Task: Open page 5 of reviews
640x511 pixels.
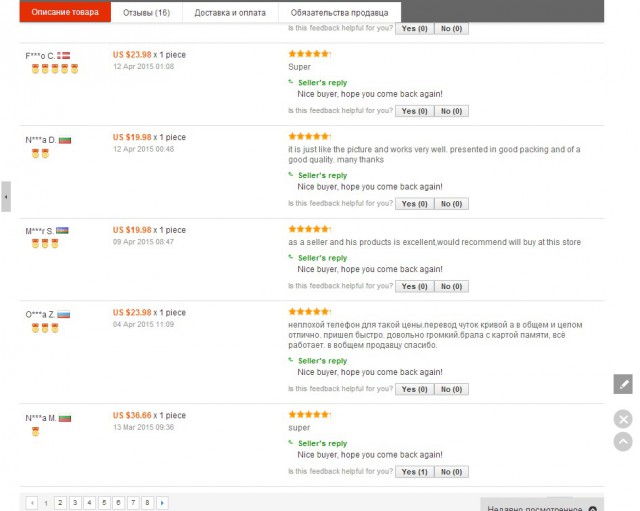Action: point(104,502)
